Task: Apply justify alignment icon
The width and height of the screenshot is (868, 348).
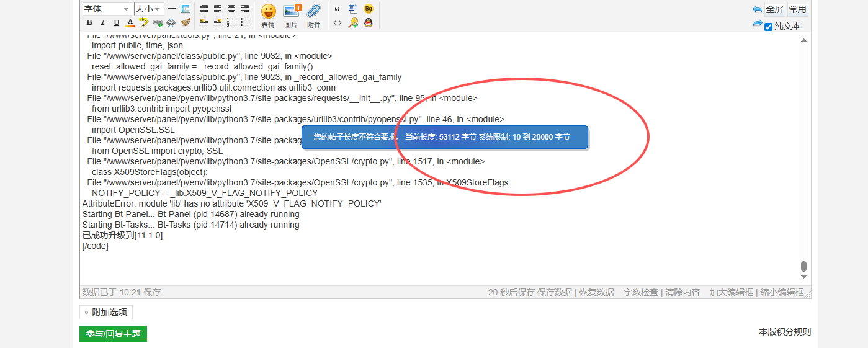Action: point(204,9)
